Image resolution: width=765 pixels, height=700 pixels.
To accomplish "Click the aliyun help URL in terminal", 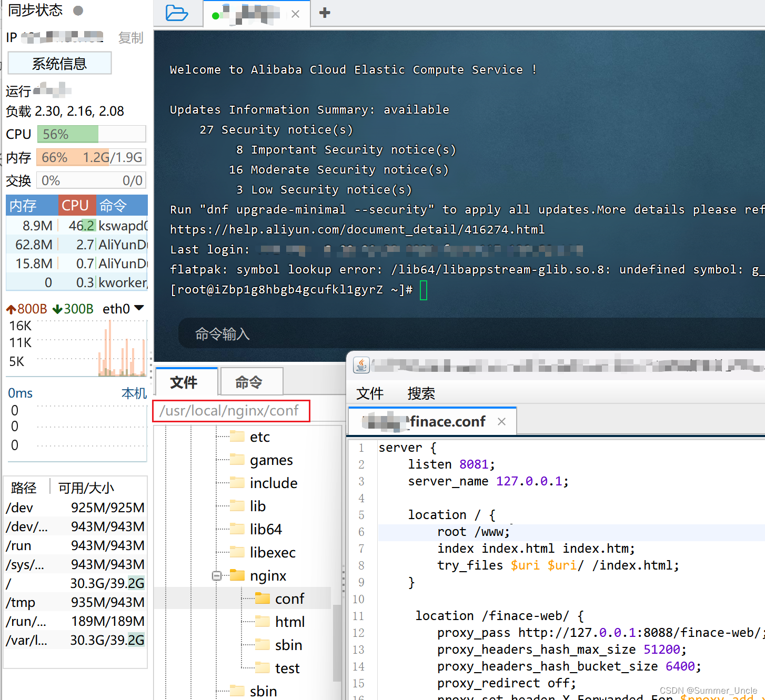I will (357, 229).
